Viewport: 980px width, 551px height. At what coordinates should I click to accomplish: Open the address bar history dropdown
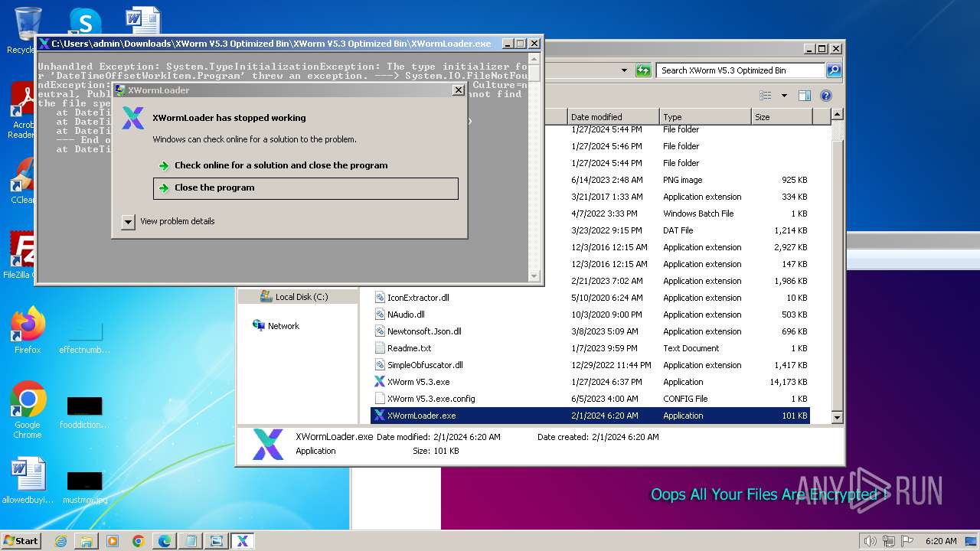tap(625, 70)
